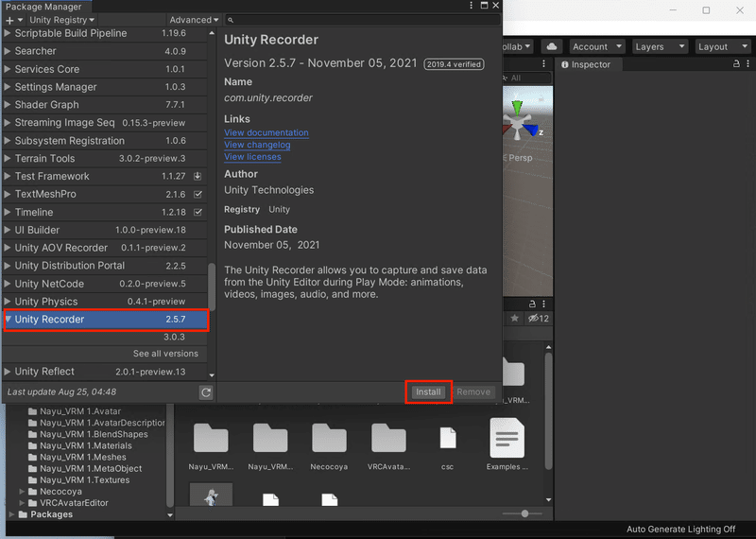Open the Collab dropdown
This screenshot has height=539, width=756.
517,46
